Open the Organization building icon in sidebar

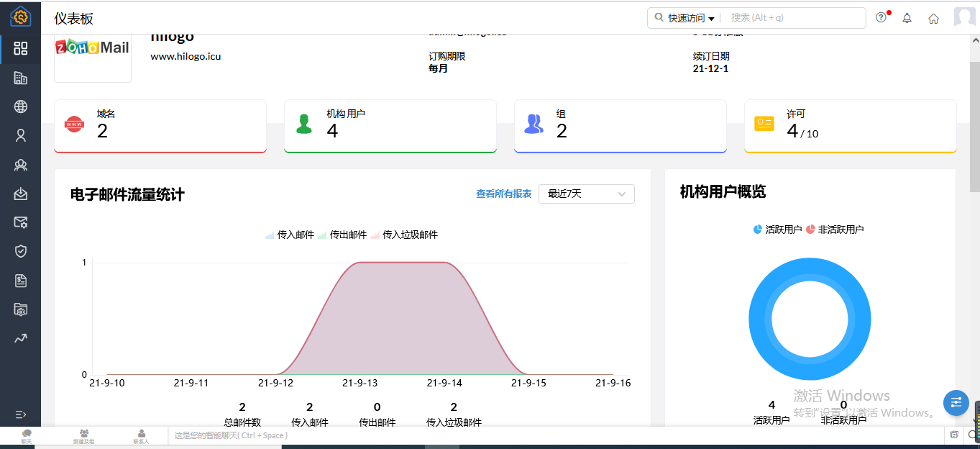[20, 78]
